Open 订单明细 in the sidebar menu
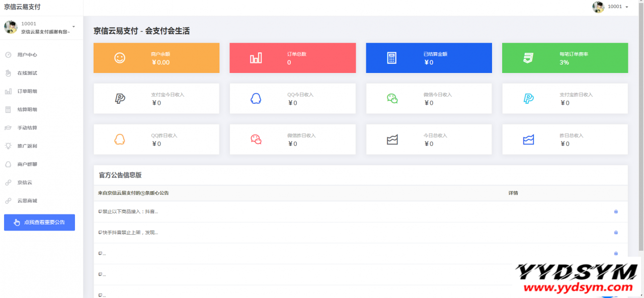The width and height of the screenshot is (644, 298). [27, 91]
